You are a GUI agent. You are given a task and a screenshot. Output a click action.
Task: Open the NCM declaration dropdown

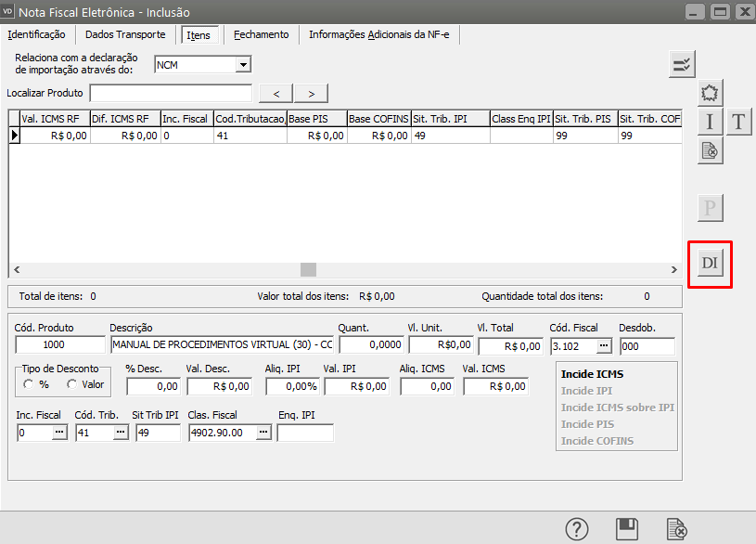pos(243,65)
